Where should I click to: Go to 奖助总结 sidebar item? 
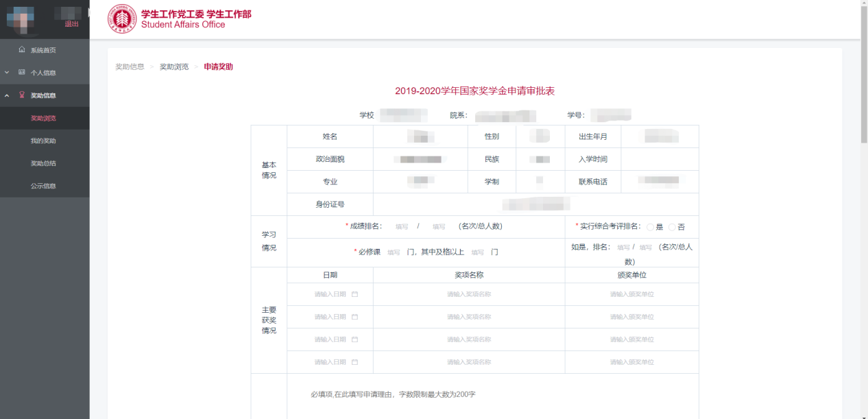[43, 163]
